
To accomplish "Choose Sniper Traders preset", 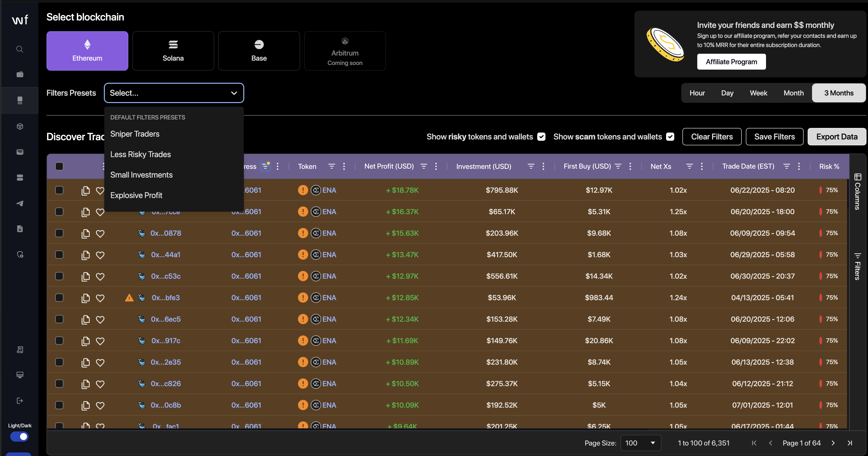I will (135, 134).
